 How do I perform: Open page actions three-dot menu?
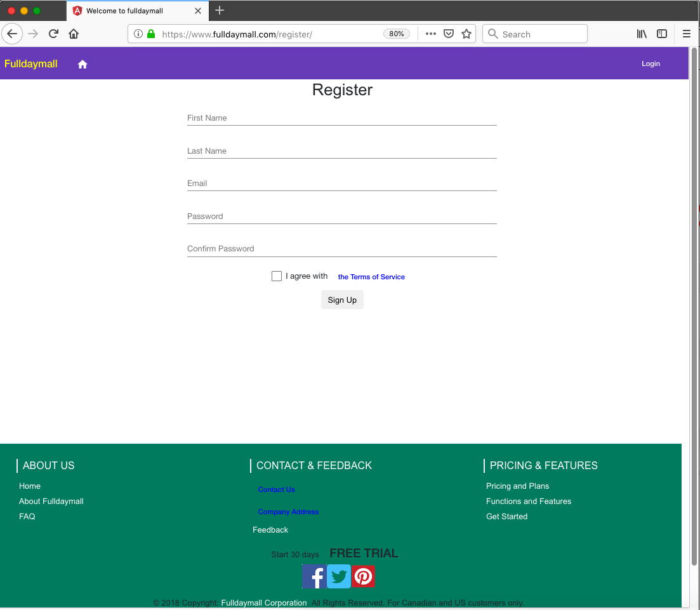[x=431, y=34]
